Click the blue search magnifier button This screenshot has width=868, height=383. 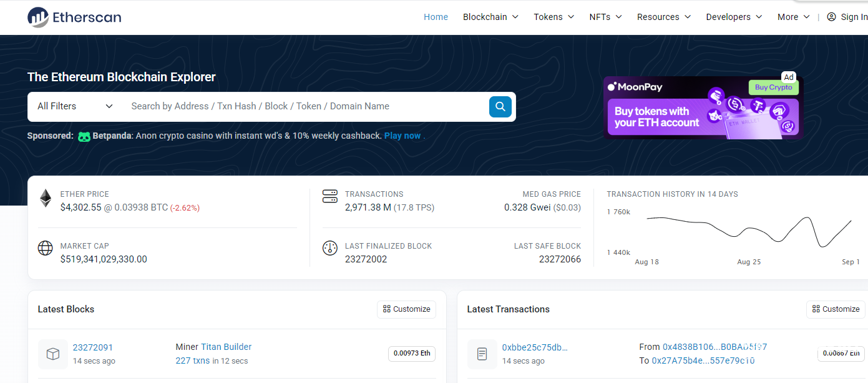[500, 107]
